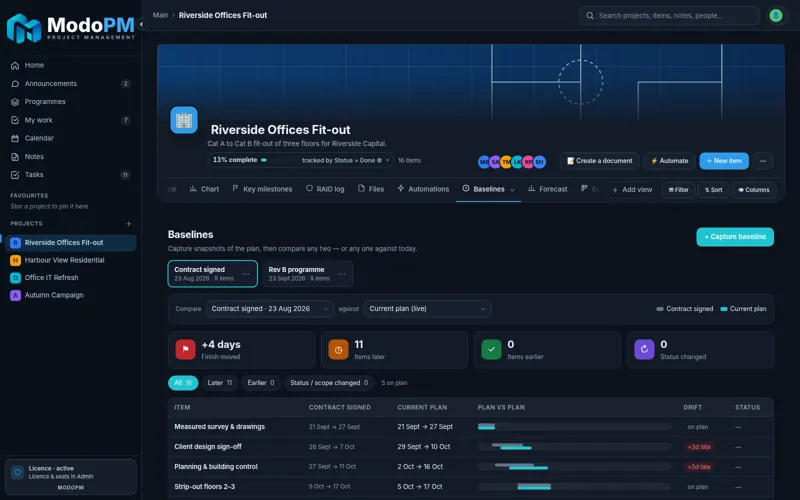Screen dimensions: 800x500
Task: Click the orange clock Items later icon
Action: click(x=338, y=349)
